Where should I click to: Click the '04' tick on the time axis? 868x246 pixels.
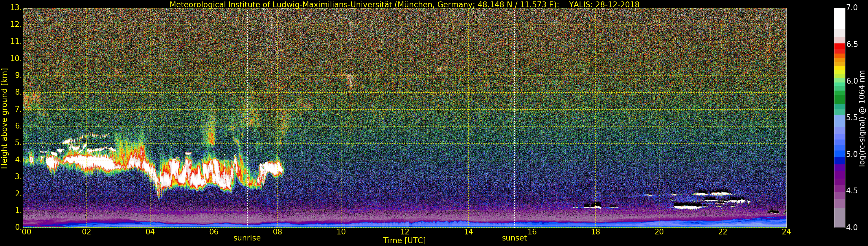point(150,232)
